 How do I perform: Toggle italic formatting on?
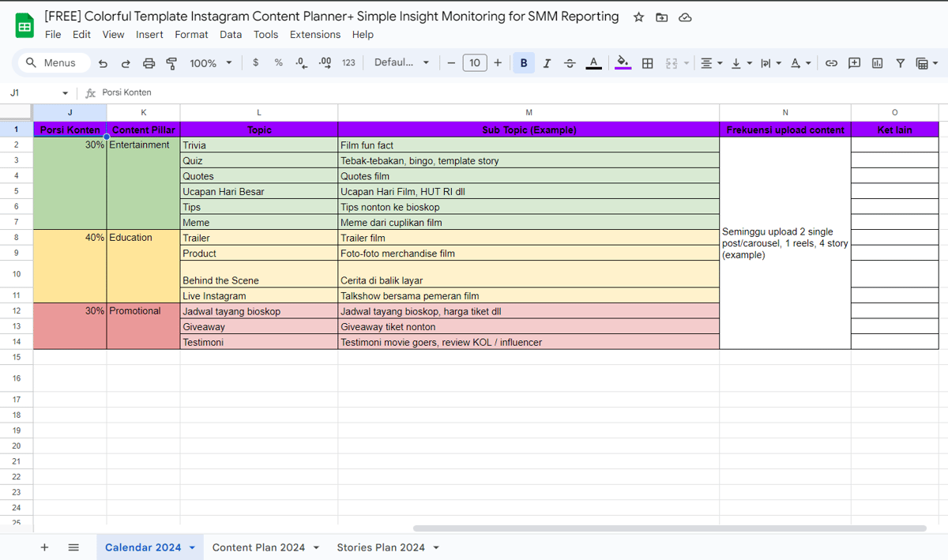coord(547,62)
